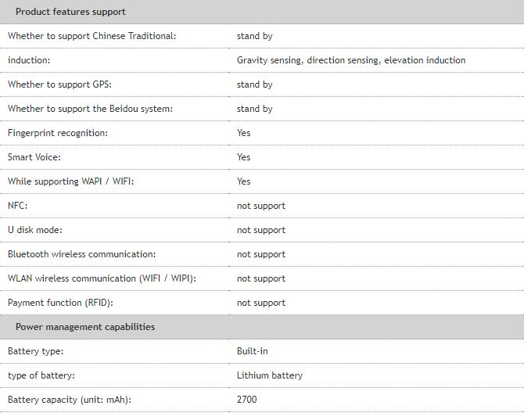
Task: Click "Yes" next to Fingerprint recognition
Action: 244,133
